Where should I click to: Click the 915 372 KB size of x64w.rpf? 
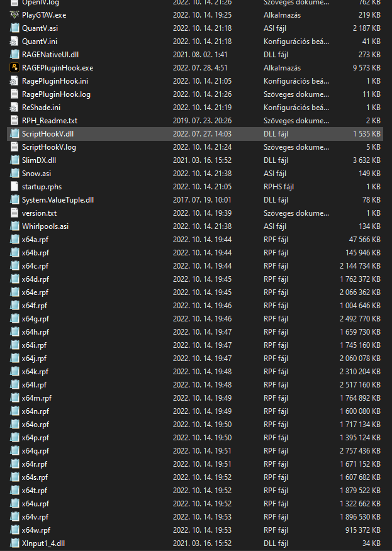pyautogui.click(x=363, y=530)
